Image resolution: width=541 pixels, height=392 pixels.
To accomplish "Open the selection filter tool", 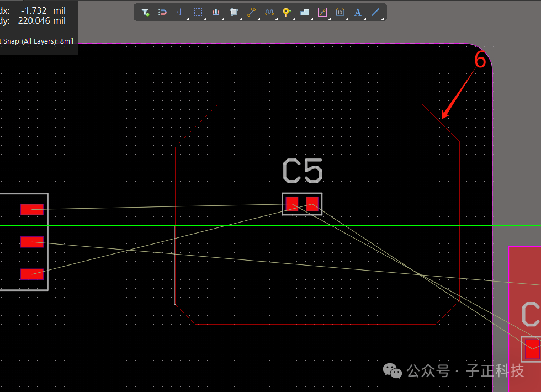I will point(145,12).
